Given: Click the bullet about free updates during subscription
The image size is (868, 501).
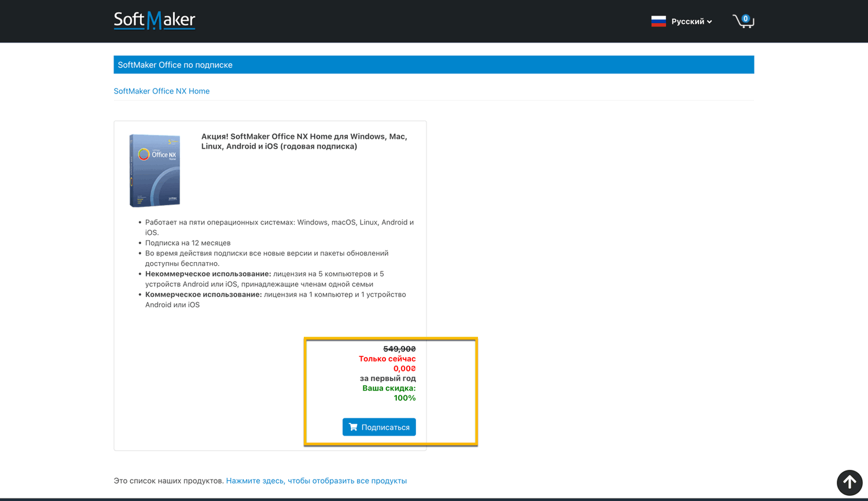Looking at the screenshot, I should click(x=267, y=258).
